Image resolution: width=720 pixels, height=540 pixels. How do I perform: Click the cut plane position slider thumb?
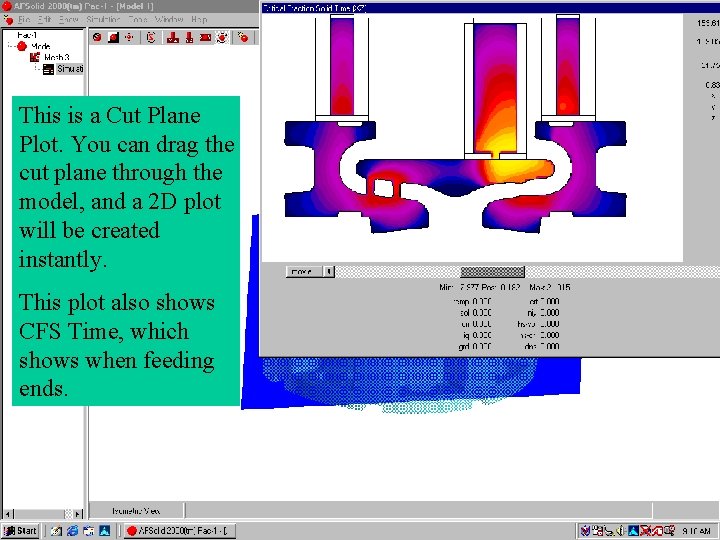492,272
